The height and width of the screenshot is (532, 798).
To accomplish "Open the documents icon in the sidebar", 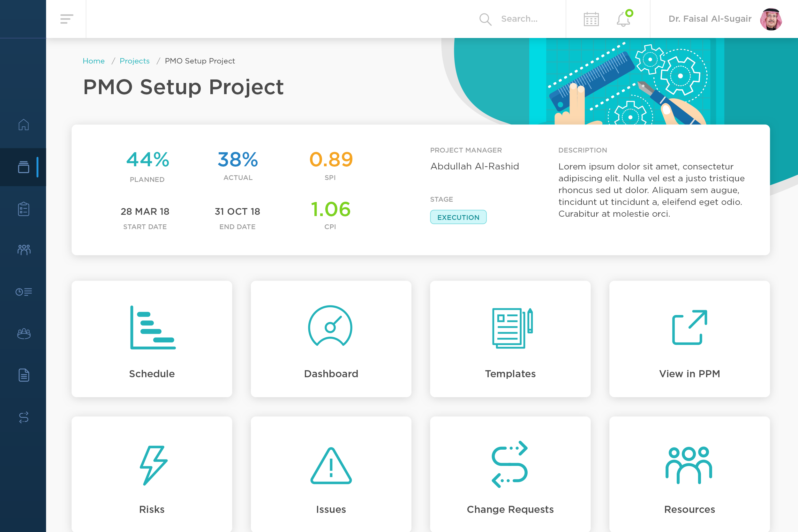I will click(x=23, y=375).
